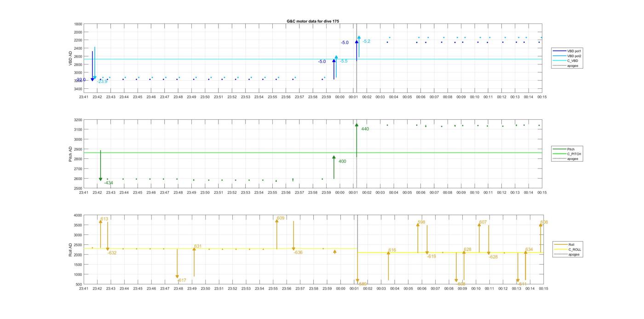Click the "4000" y-axis tick of Roll plot
Image resolution: width=644 pixels, height=319 pixels.
tap(78, 215)
